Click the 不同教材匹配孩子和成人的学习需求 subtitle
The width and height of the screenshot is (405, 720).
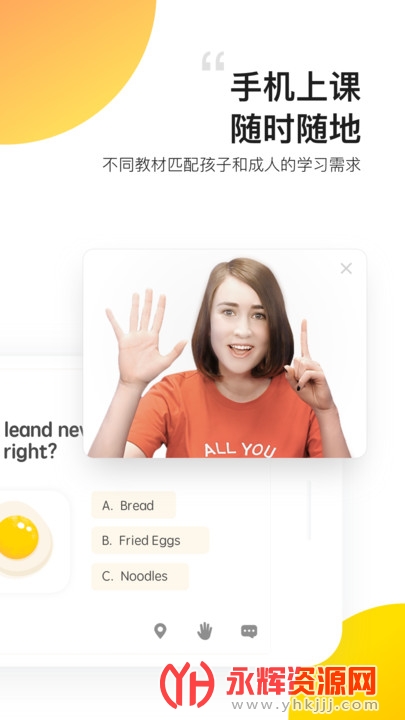231,165
